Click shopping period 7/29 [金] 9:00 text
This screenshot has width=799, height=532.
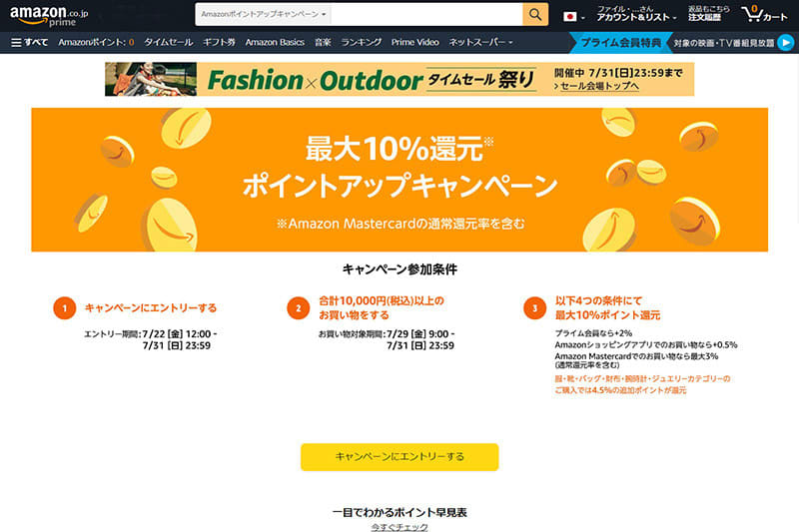point(420,334)
